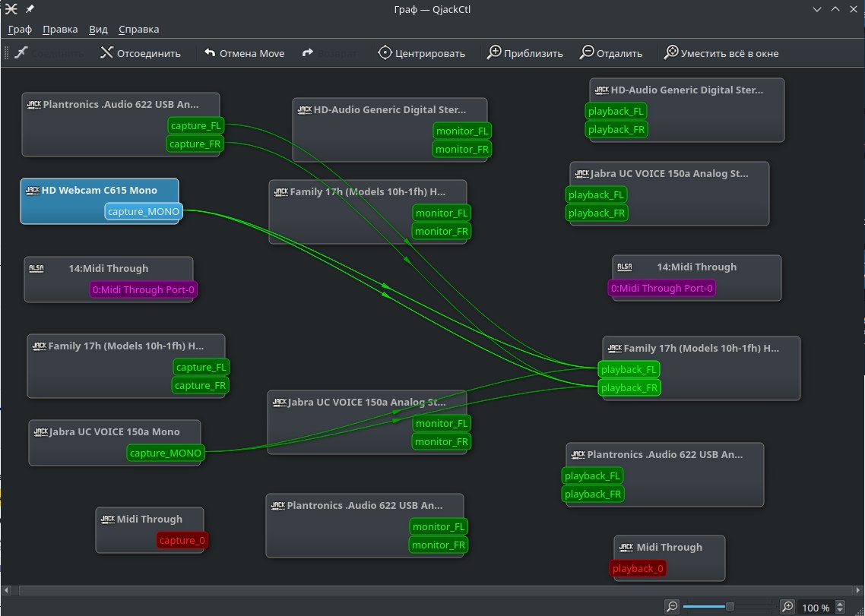Image resolution: width=865 pixels, height=616 pixels.
Task: Select playback_FL port of HD-Audio Generic Digital
Action: [x=616, y=111]
